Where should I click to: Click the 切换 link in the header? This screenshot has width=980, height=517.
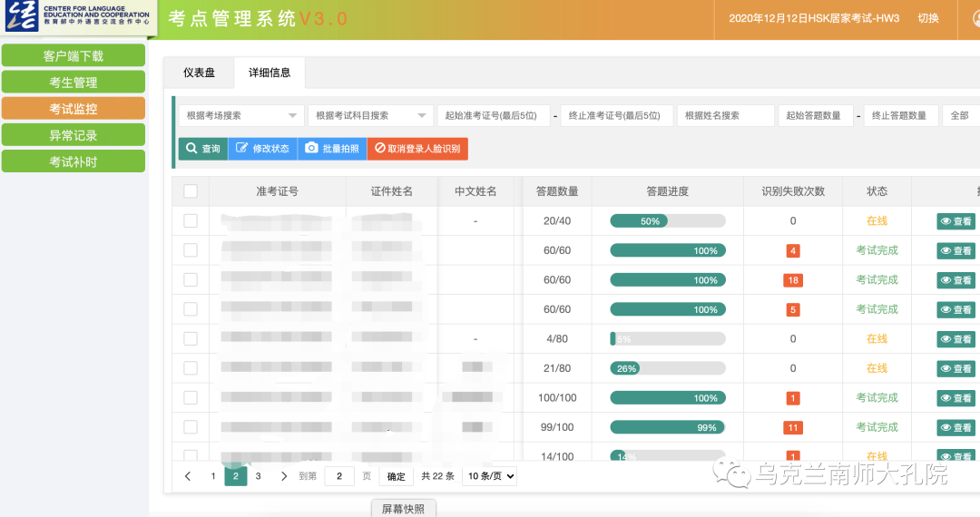928,18
